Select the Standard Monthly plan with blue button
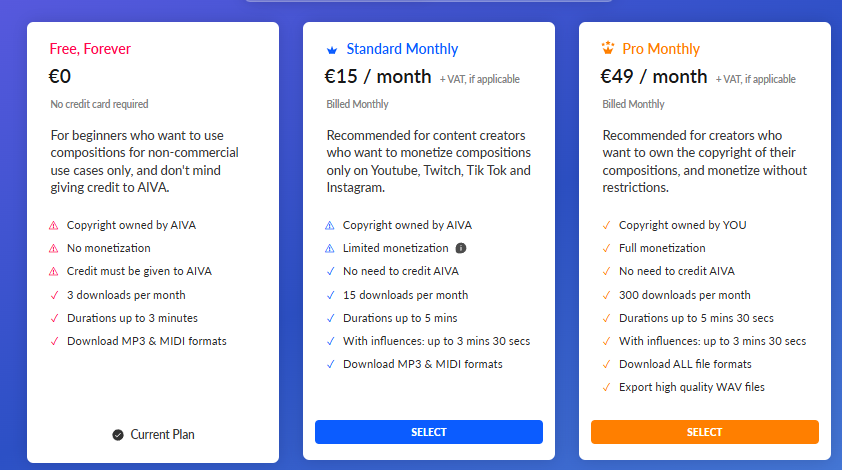Screen dimensions: 842x470 tap(429, 432)
